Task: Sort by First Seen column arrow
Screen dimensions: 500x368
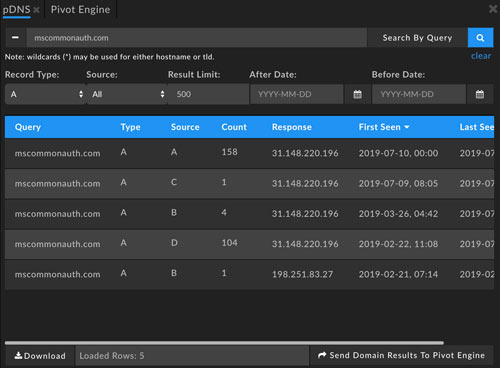Action: 407,127
